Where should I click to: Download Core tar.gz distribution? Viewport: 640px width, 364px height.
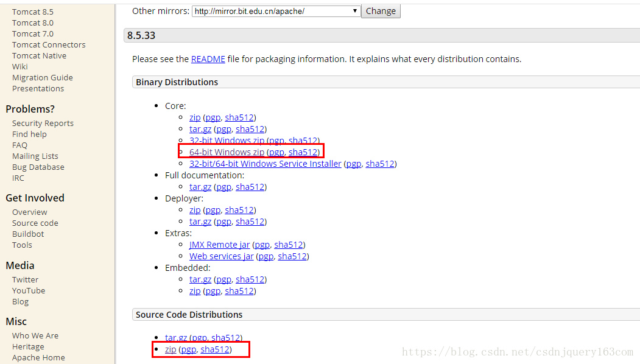200,129
